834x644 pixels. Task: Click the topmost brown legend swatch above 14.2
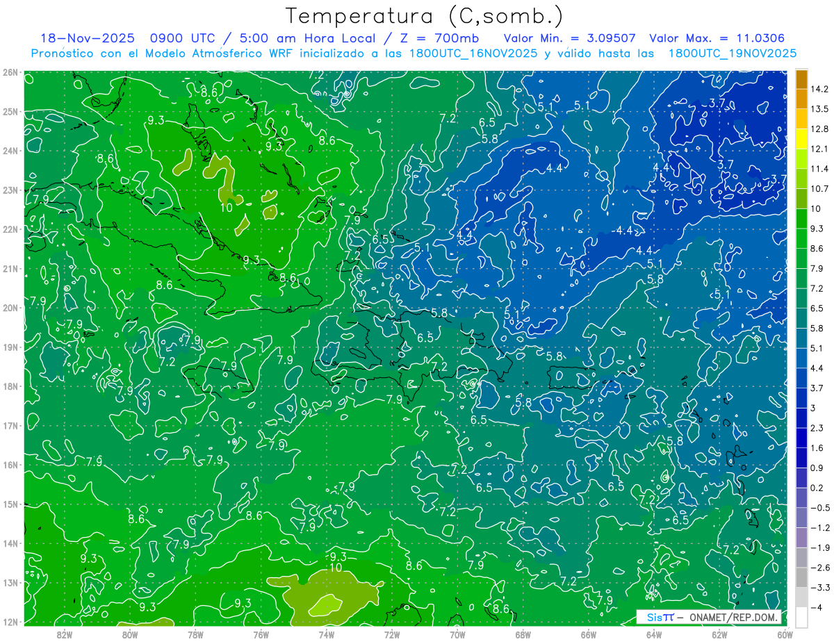click(801, 79)
